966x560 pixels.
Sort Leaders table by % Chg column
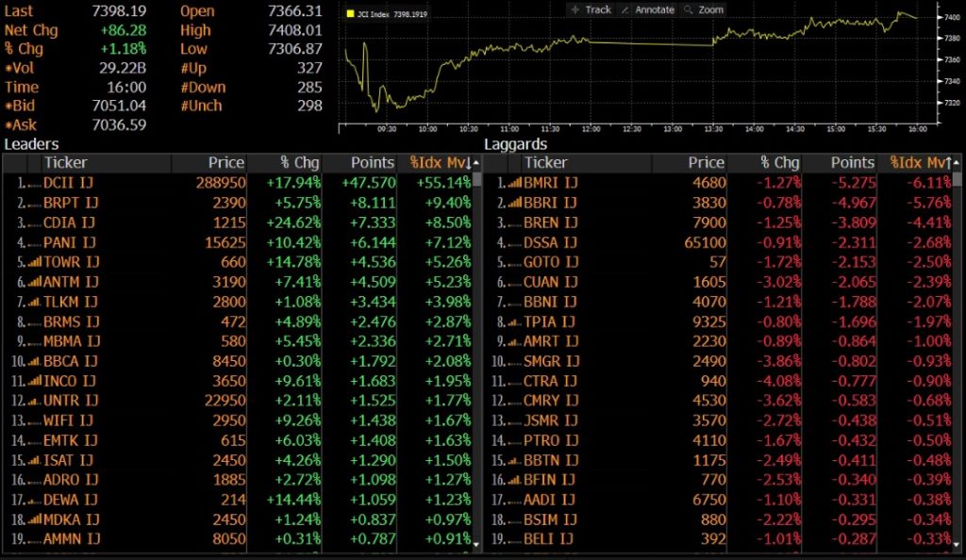(299, 163)
